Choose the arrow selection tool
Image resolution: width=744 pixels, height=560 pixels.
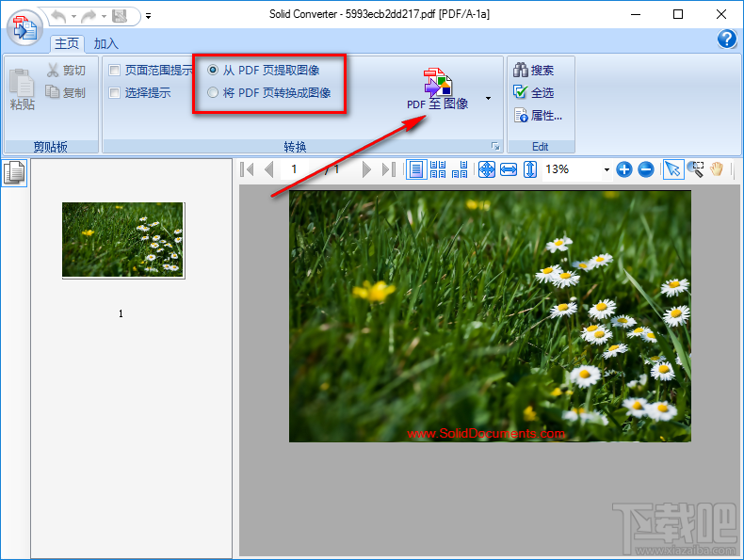click(x=672, y=169)
